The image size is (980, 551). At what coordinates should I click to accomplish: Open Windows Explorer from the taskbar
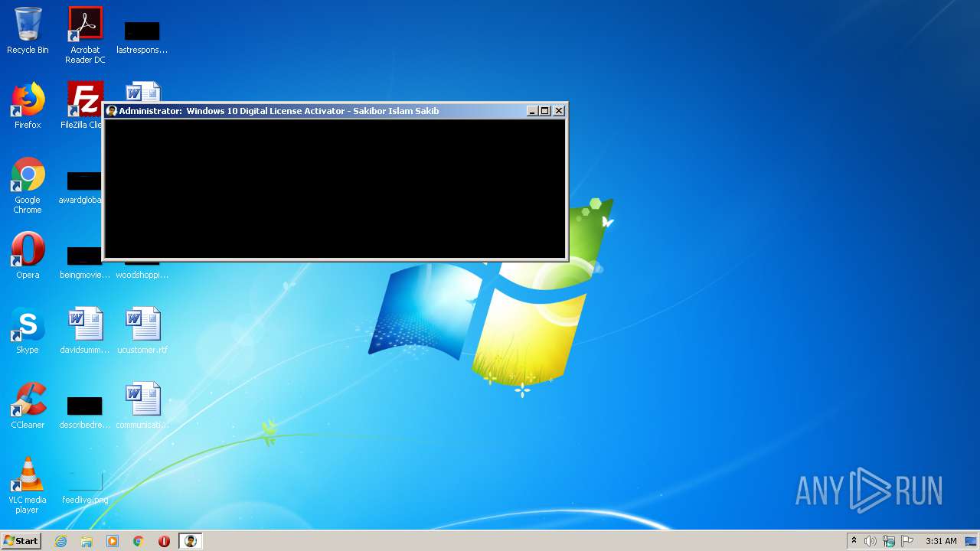[x=87, y=541]
